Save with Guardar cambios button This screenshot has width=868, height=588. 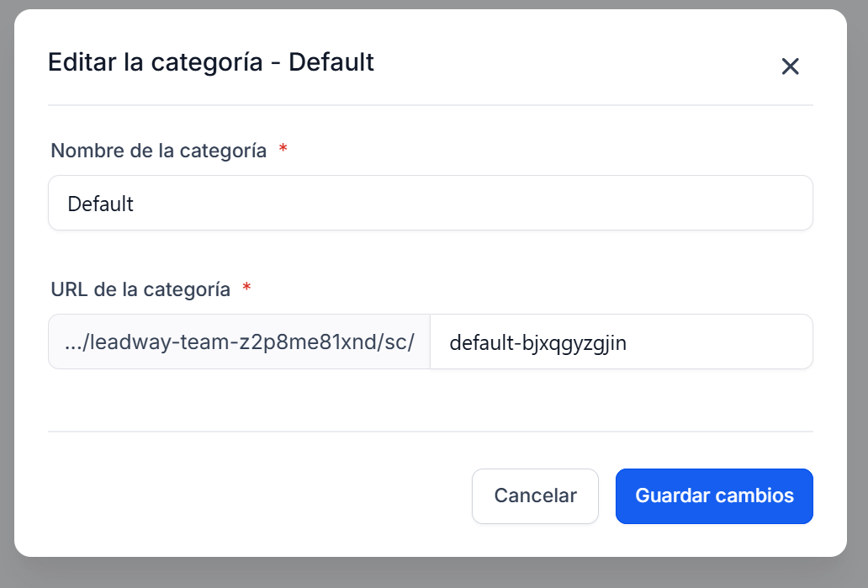(714, 496)
